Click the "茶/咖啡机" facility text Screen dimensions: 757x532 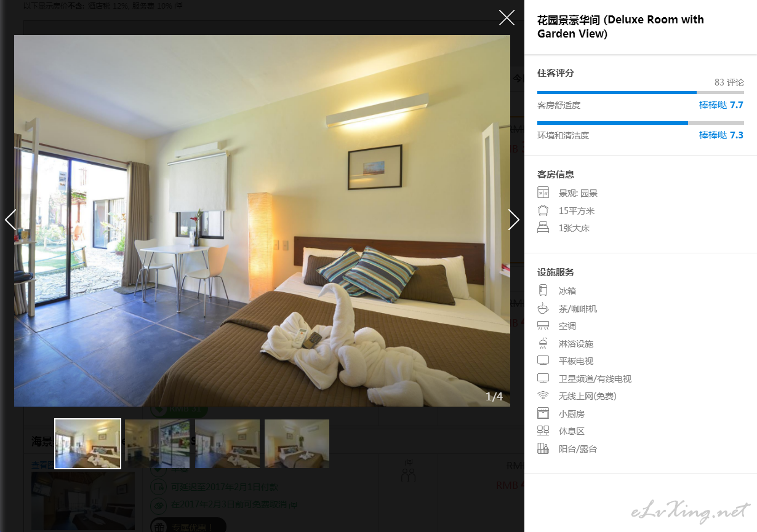coord(578,309)
